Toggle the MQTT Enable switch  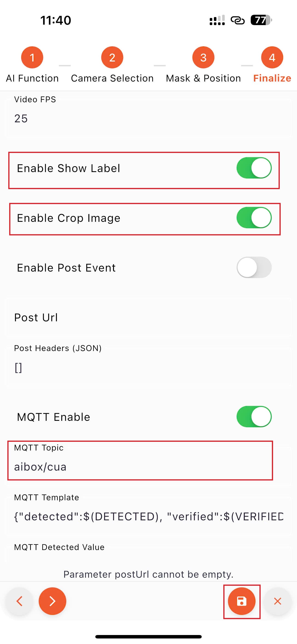(x=254, y=416)
